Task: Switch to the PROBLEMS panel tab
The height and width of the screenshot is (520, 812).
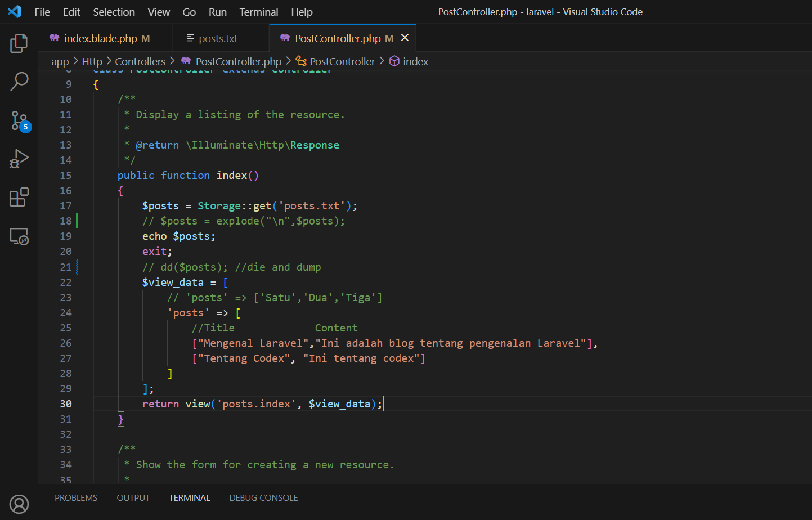Action: tap(76, 498)
